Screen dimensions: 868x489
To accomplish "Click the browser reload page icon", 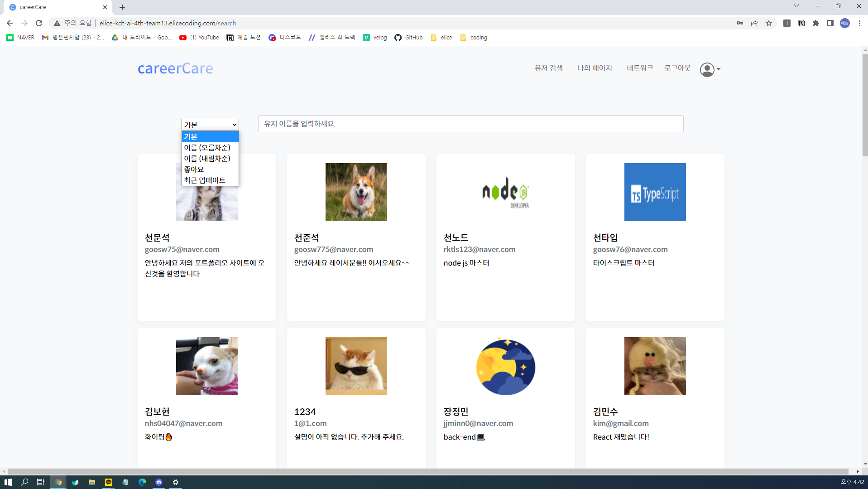I will 39,23.
